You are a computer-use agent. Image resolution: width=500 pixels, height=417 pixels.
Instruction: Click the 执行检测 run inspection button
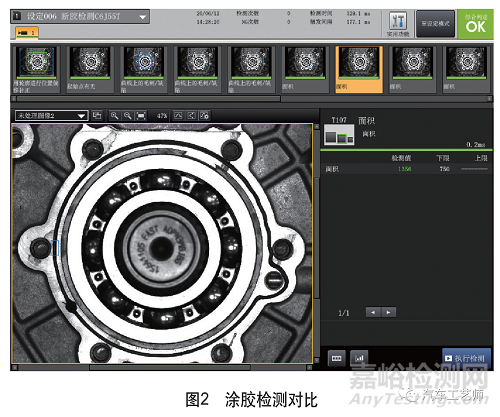click(x=466, y=358)
